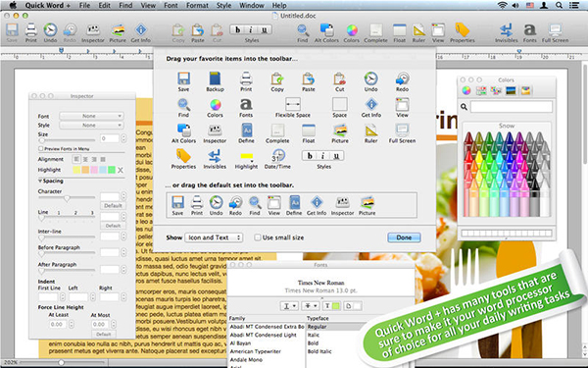
Task: Open Show Icon and Text dropdown
Action: coord(214,237)
